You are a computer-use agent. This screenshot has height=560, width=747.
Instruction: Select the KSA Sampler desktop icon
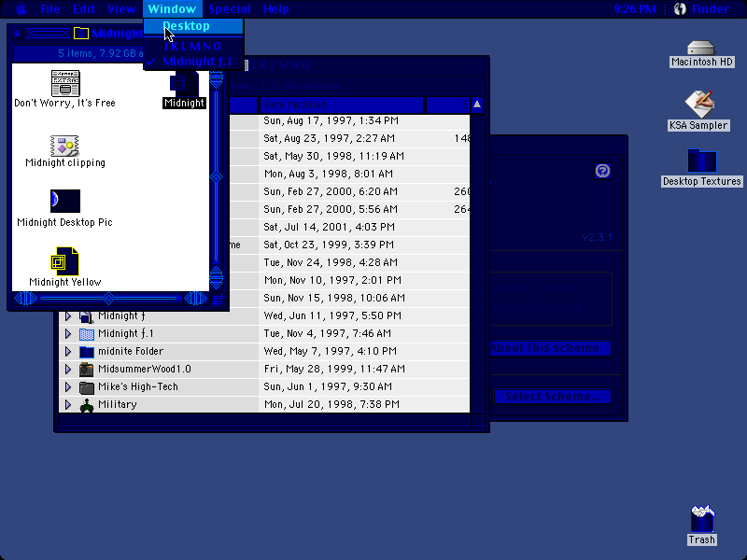coord(698,105)
